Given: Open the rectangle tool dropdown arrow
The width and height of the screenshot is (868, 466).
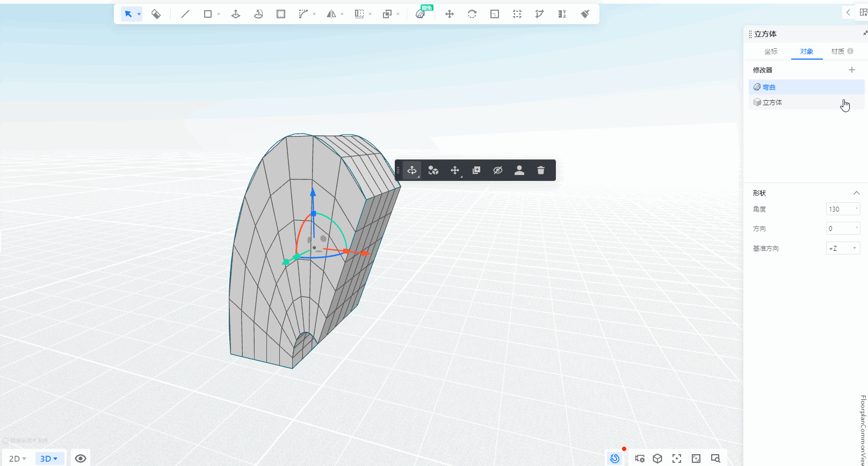Looking at the screenshot, I should (219, 14).
